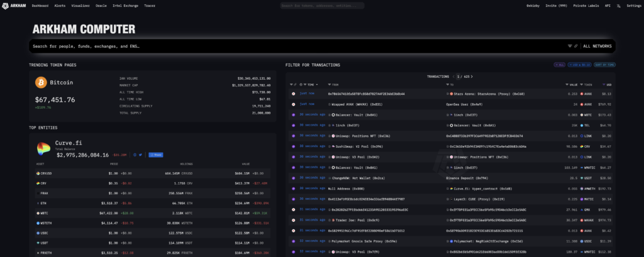The width and height of the screenshot is (644, 257).
Task: Click the clock icon beside TIME header
Action: point(301,85)
